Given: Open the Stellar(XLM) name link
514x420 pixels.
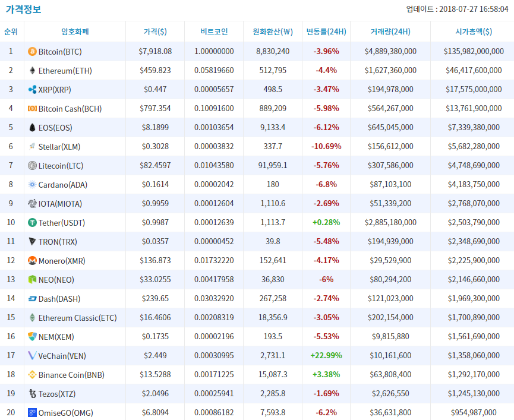Looking at the screenshot, I should [x=59, y=147].
